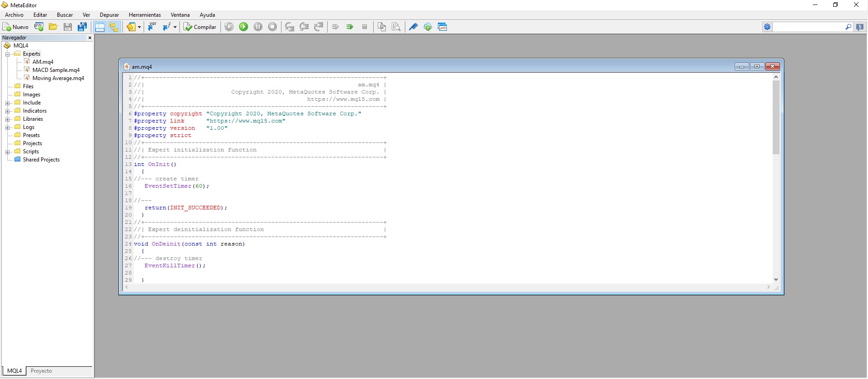Image resolution: width=868 pixels, height=379 pixels.
Task: Expand the Libraries folder expander
Action: pyautogui.click(x=8, y=119)
